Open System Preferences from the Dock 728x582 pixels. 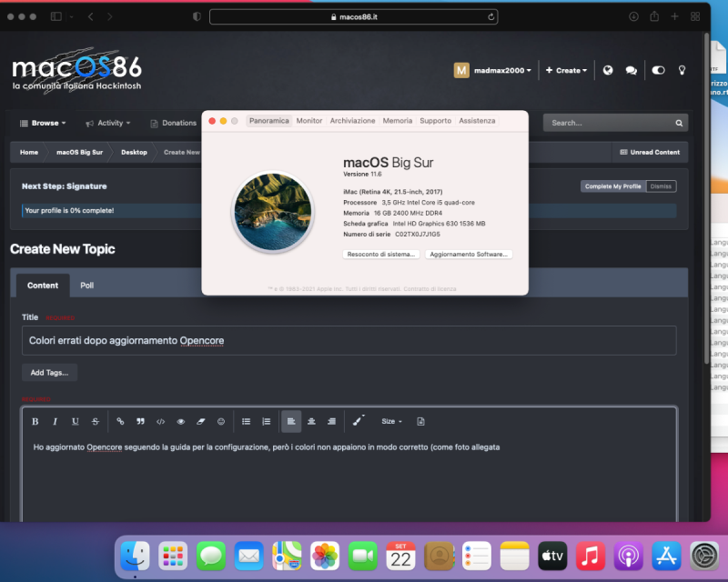704,556
